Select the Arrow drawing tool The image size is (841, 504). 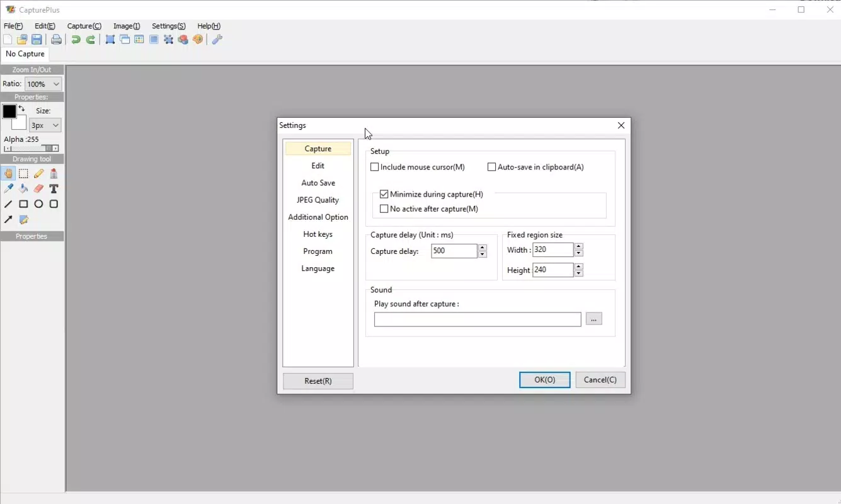tap(8, 220)
